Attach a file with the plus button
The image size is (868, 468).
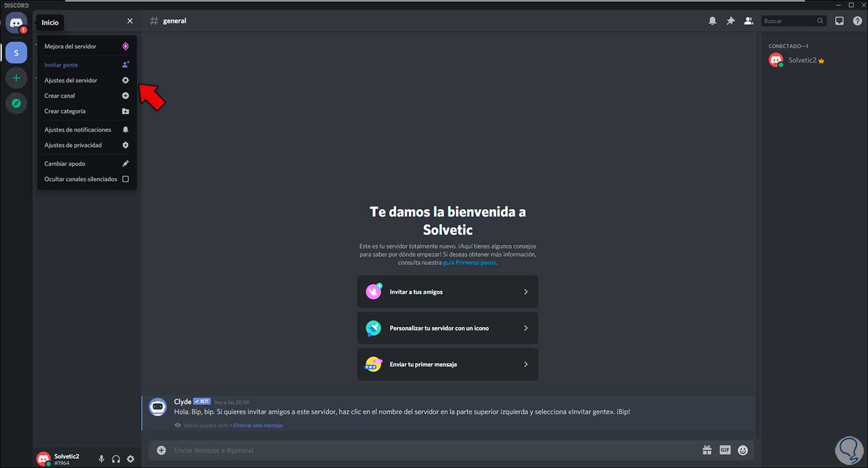click(x=161, y=450)
